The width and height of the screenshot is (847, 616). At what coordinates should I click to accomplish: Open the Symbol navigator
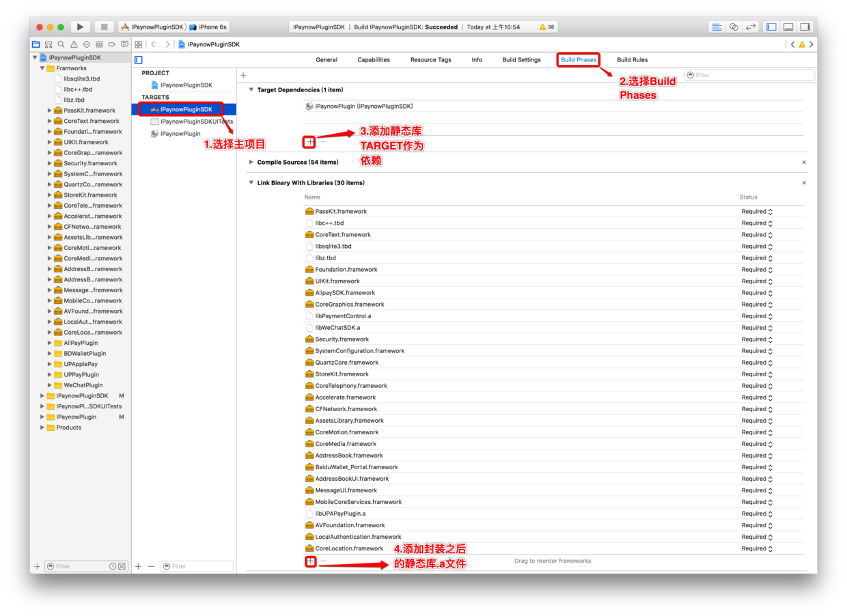coord(48,44)
